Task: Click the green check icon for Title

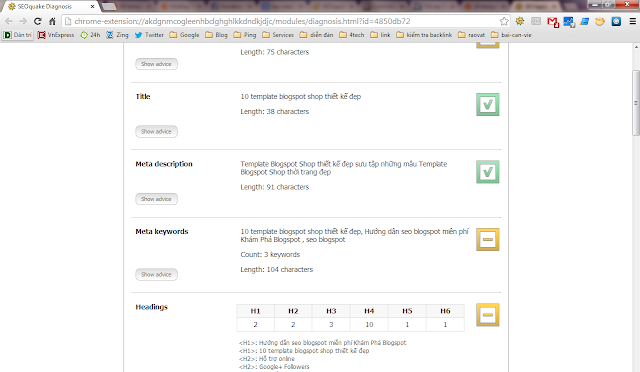Action: click(488, 105)
